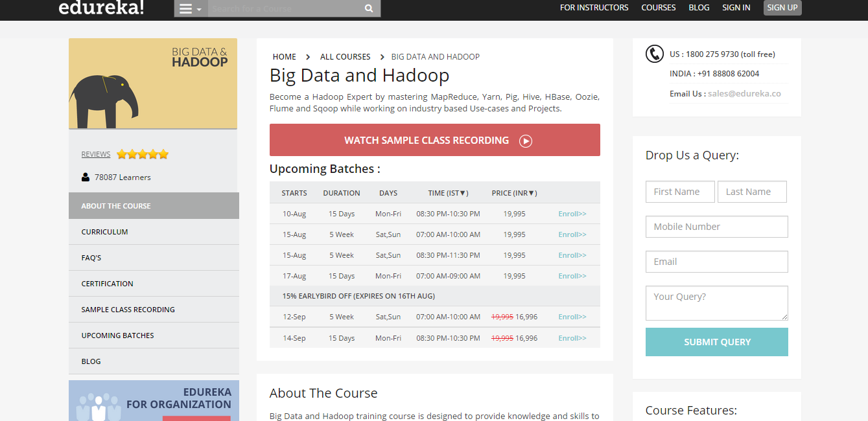Click the Course Features heading
The image size is (868, 421).
[x=691, y=410]
